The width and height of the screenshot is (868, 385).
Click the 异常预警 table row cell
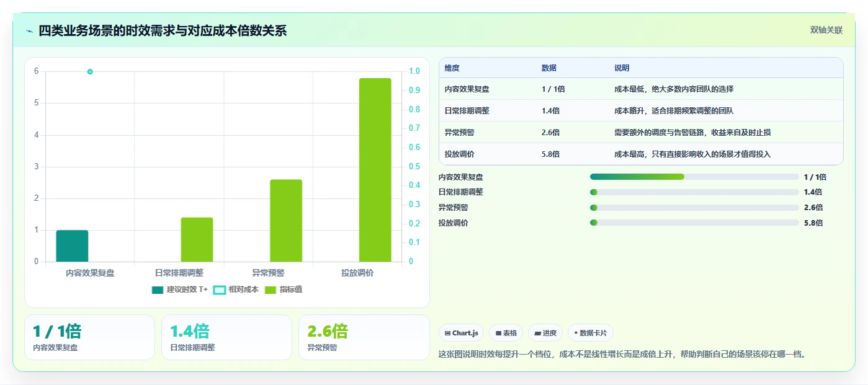460,133
